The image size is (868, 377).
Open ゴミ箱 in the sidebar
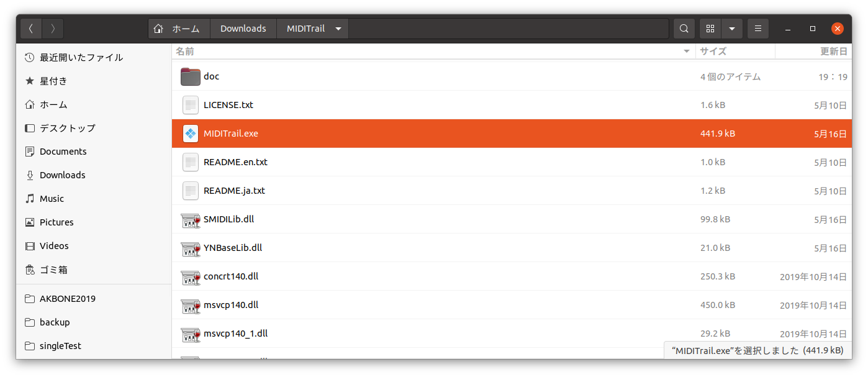coord(94,270)
